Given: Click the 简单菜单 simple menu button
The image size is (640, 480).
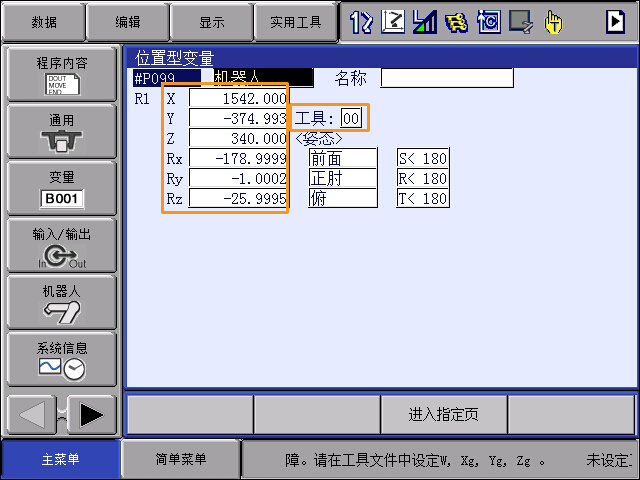Looking at the screenshot, I should [x=181, y=459].
